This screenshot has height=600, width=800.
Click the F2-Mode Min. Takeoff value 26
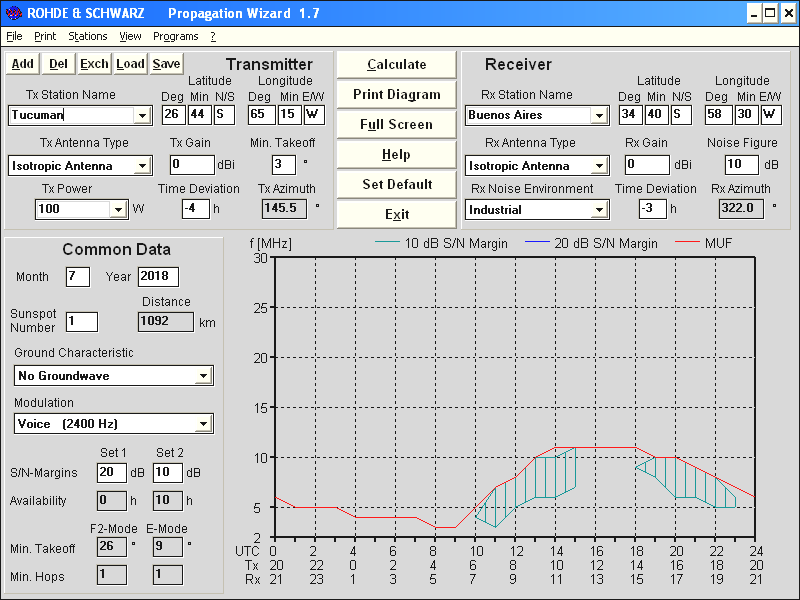(x=112, y=547)
